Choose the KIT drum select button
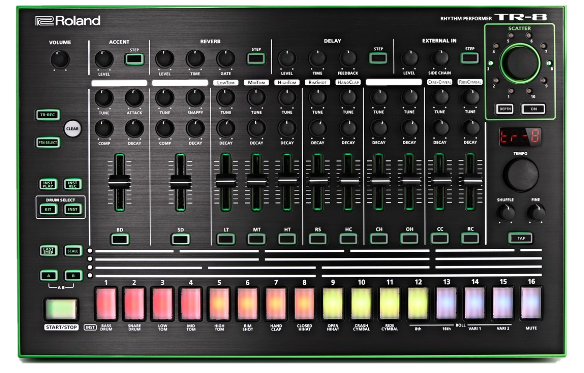The height and width of the screenshot is (373, 584). (48, 209)
